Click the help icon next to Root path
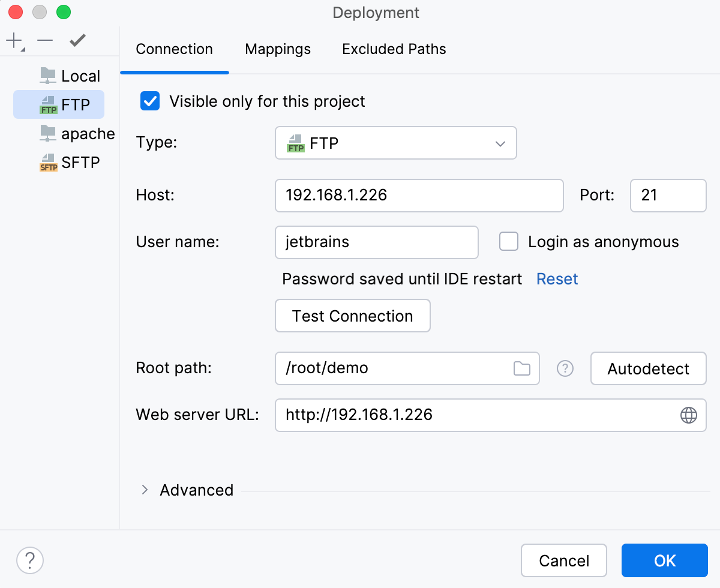Image resolution: width=720 pixels, height=588 pixels. click(565, 368)
